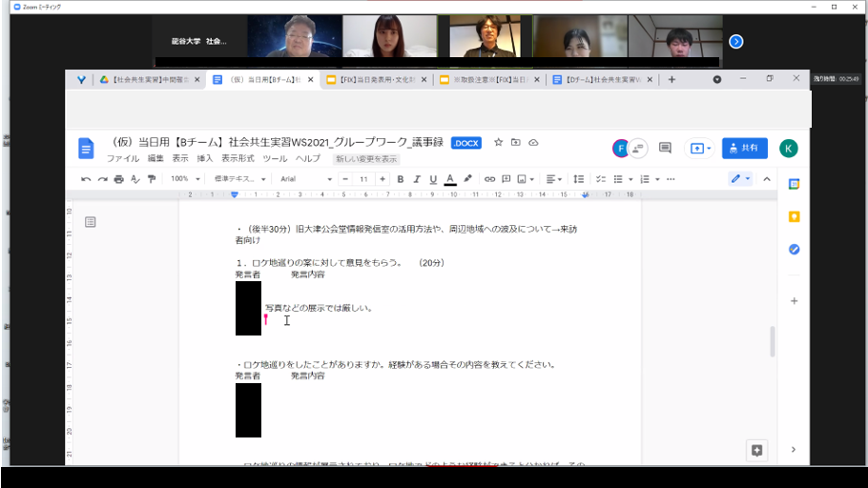Expand the bulleted list style arrow

click(x=630, y=179)
